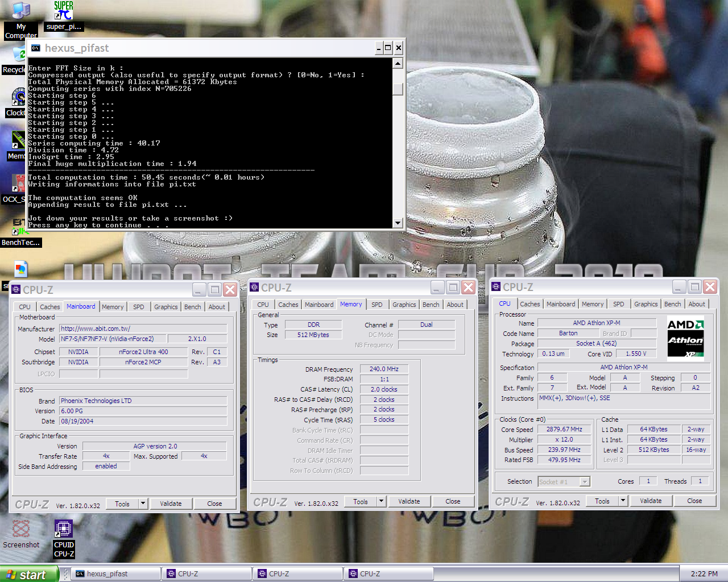Click the console vertical scrollbar thumb
The height and width of the screenshot is (582, 728).
pos(398,89)
